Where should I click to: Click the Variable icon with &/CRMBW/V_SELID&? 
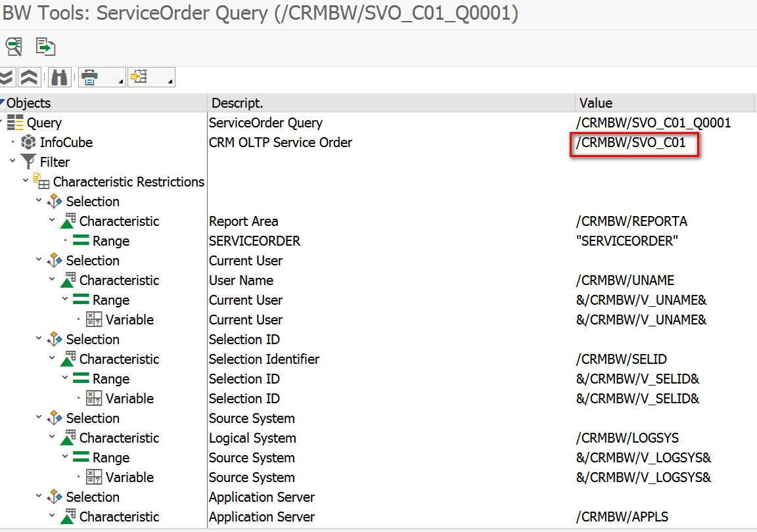pos(94,398)
